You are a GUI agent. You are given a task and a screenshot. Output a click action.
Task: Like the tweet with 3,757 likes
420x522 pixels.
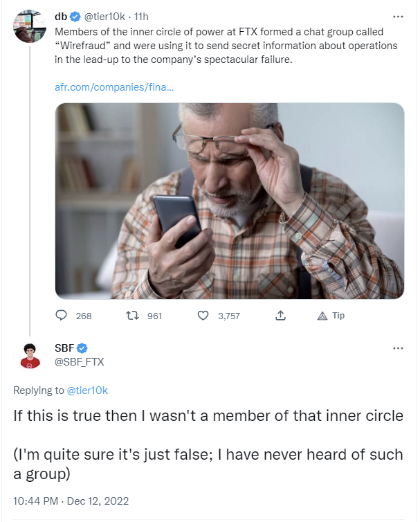[203, 316]
